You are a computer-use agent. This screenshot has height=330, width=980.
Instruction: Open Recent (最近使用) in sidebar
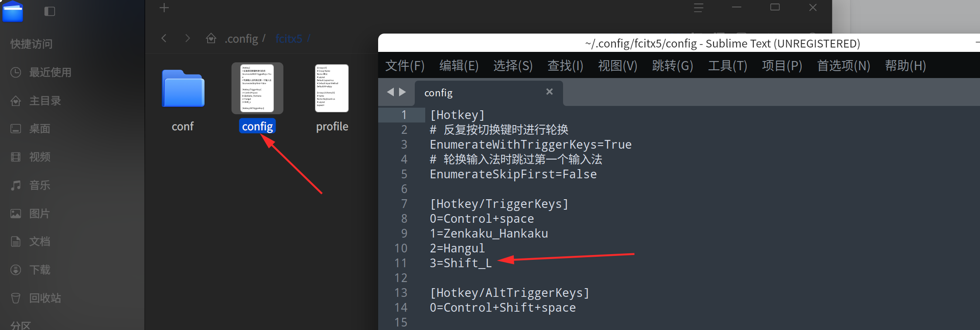(x=41, y=72)
